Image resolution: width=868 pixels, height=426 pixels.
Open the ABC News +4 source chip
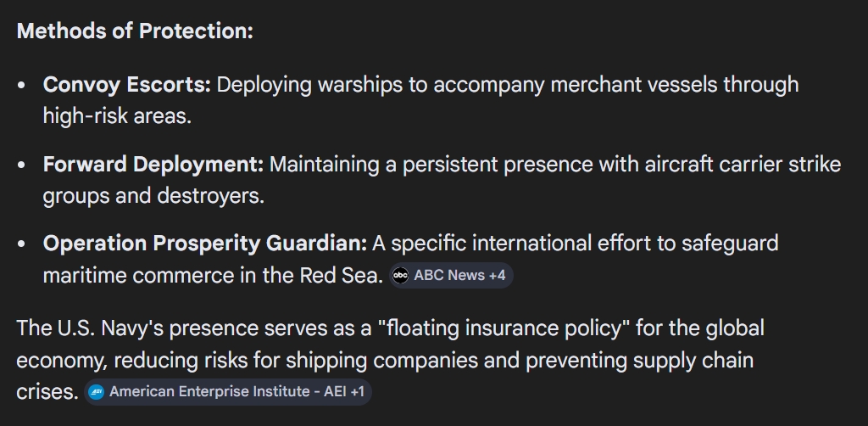point(451,276)
